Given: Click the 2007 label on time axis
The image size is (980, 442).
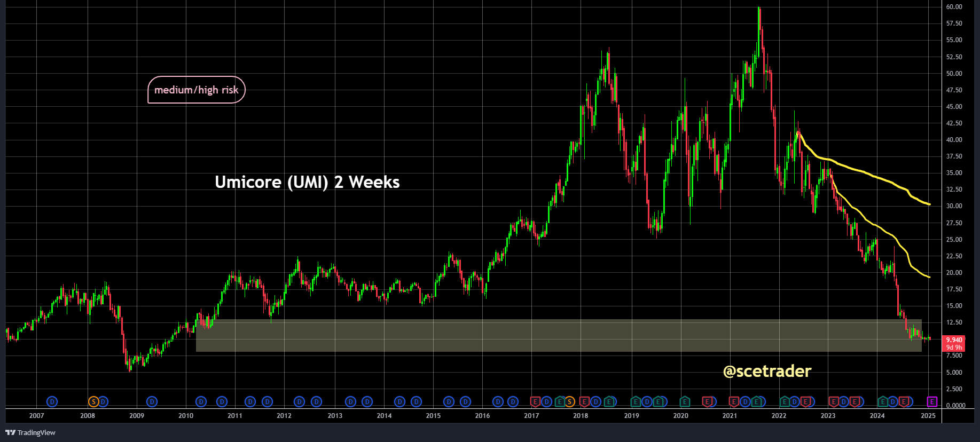Looking at the screenshot, I should coord(36,416).
